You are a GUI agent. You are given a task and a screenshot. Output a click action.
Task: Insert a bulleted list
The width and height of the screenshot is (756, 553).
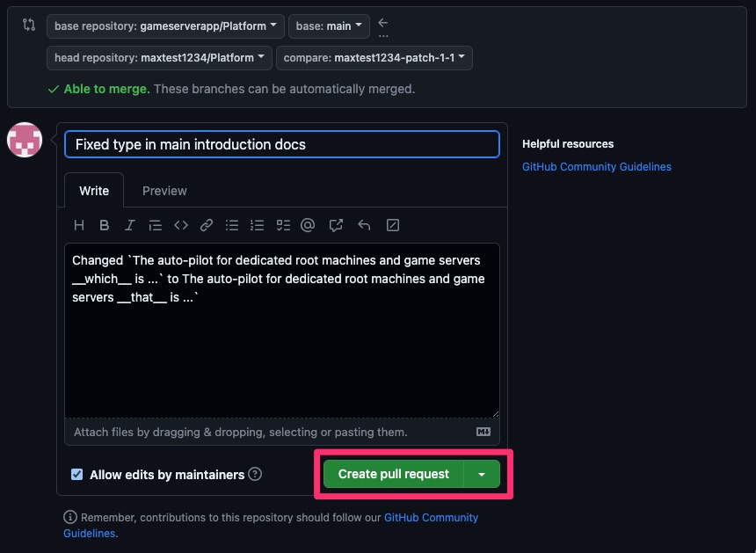(x=232, y=225)
